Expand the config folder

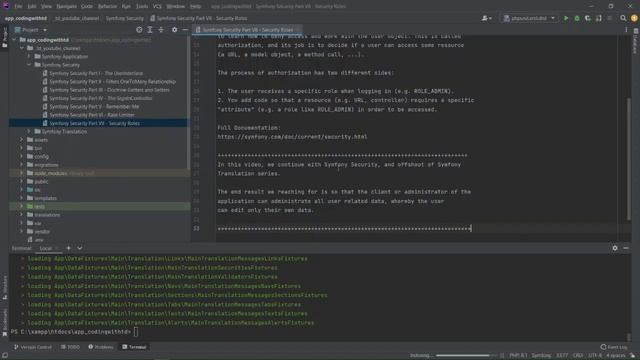pyautogui.click(x=22, y=156)
